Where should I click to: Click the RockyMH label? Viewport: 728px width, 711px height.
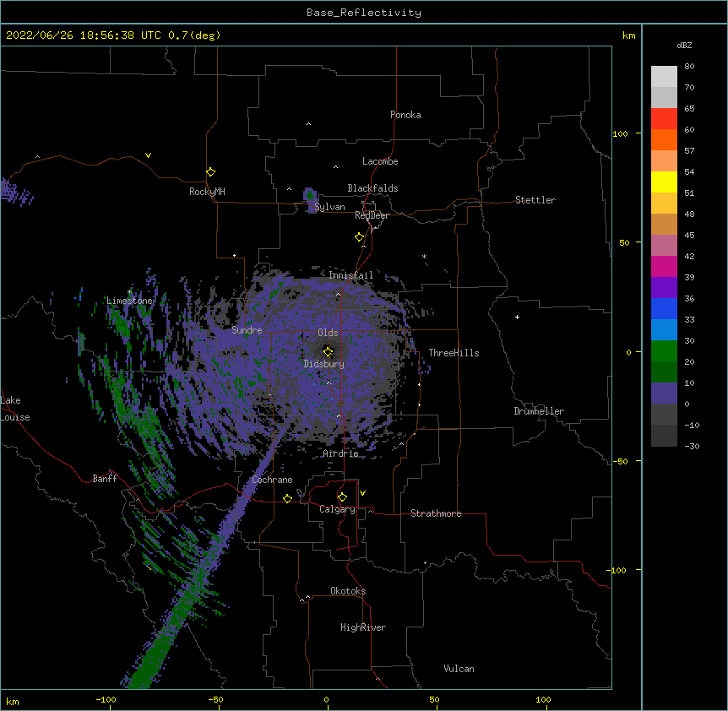coord(207,192)
